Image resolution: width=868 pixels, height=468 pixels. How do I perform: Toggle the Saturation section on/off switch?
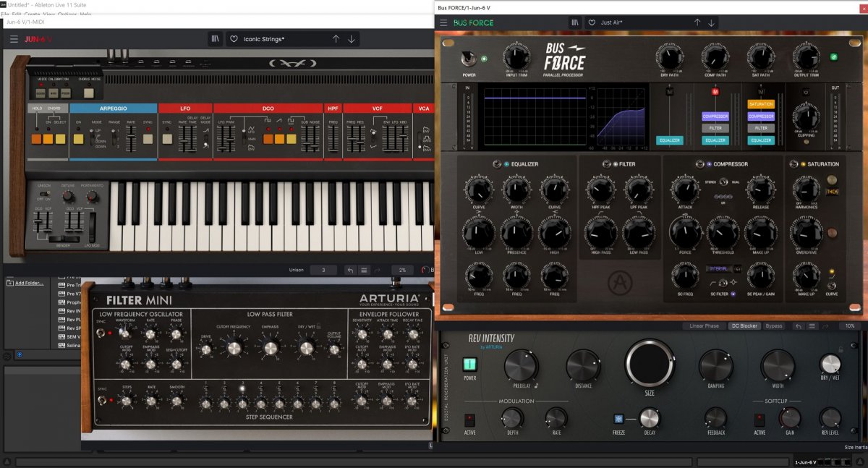click(793, 164)
